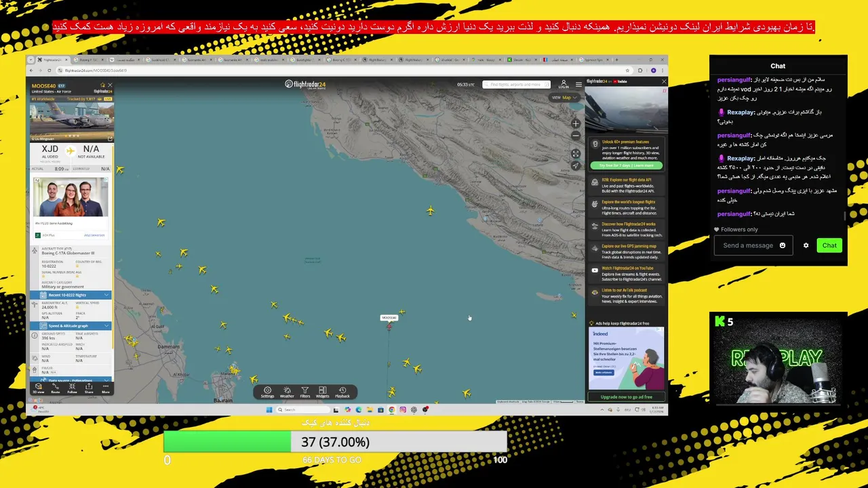
Task: Switch to 3D view for MOOSE40
Action: pyautogui.click(x=39, y=388)
